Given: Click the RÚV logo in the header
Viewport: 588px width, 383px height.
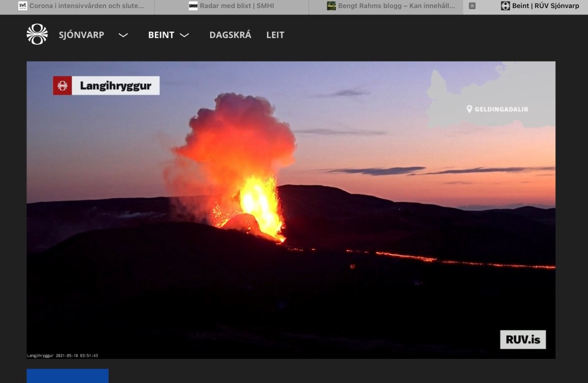Looking at the screenshot, I should click(37, 34).
